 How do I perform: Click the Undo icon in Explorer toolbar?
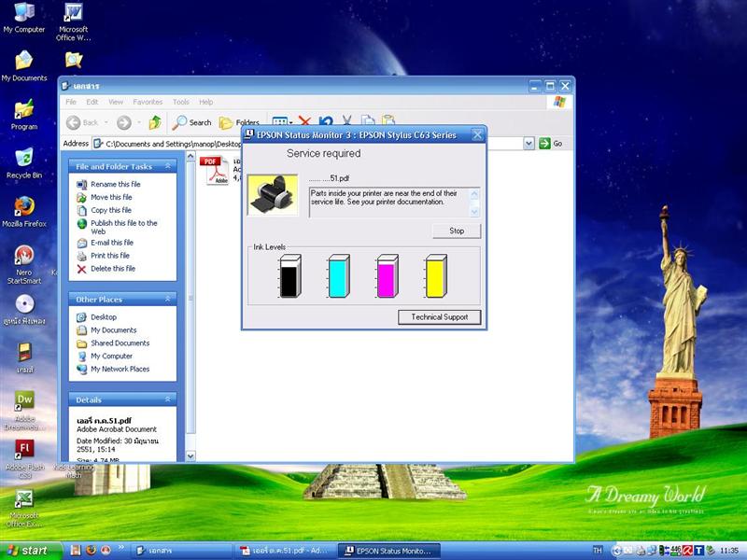point(326,121)
